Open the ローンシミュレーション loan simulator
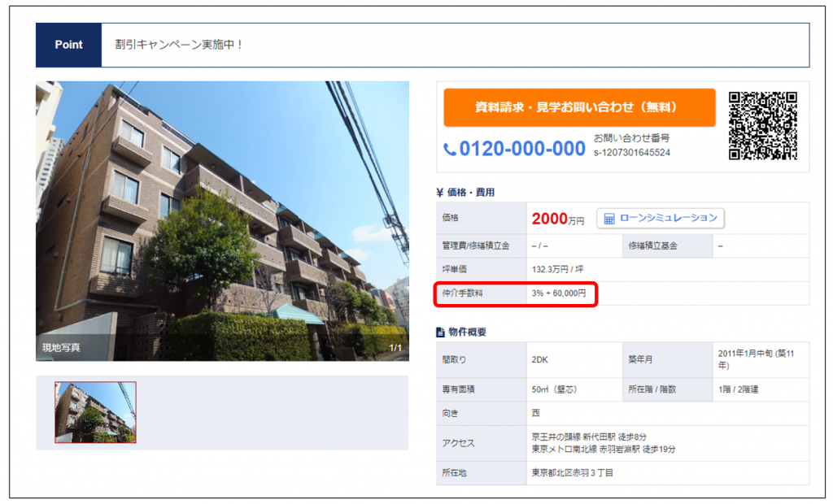The height and width of the screenshot is (504, 833). [x=661, y=218]
